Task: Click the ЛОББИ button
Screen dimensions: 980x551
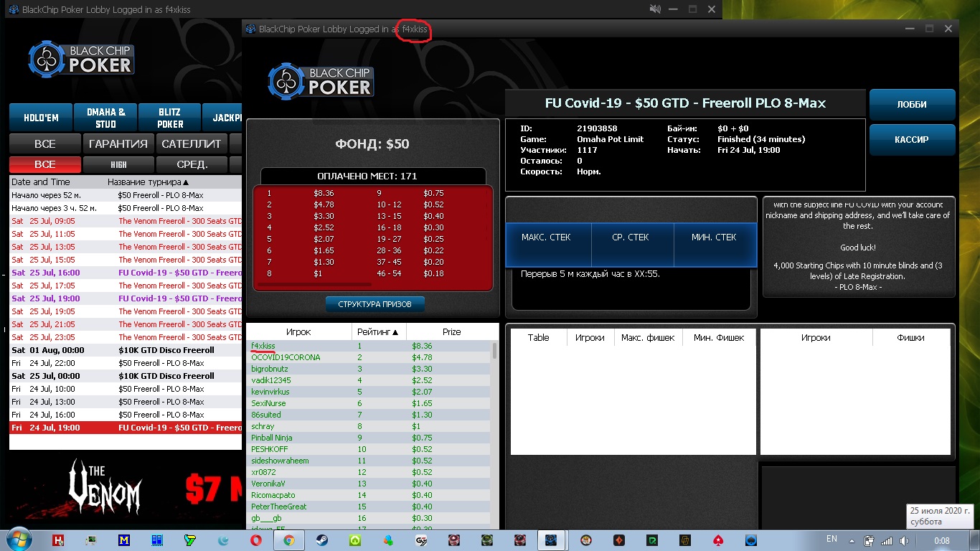Action: pos(912,104)
